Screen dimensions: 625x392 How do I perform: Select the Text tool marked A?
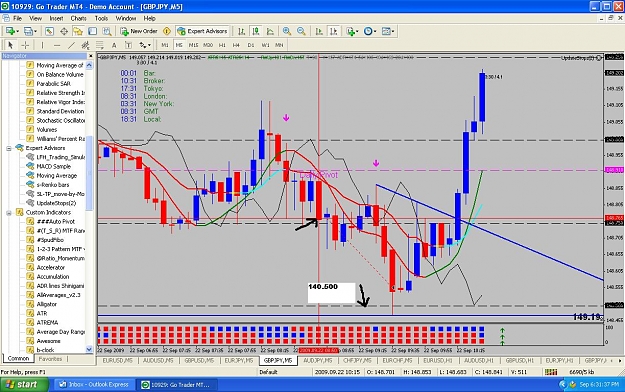(x=114, y=45)
